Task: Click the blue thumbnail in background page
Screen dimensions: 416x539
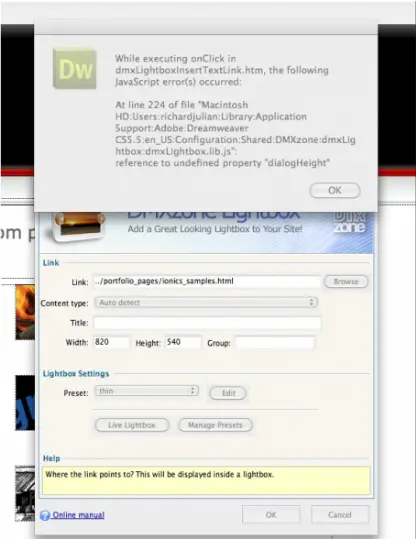Action: 25,403
